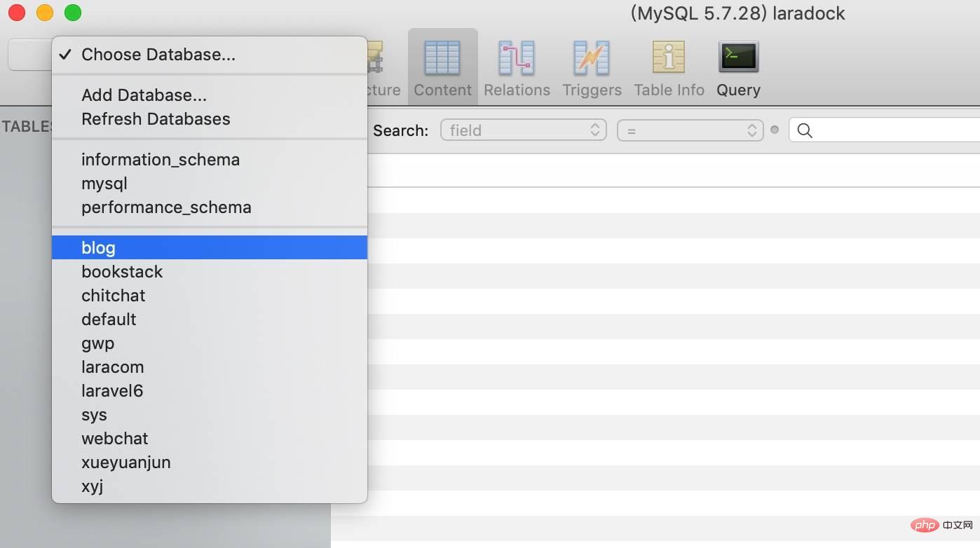Click the magnifier icon in search box
Image resolution: width=980 pixels, height=548 pixels.
pos(805,130)
